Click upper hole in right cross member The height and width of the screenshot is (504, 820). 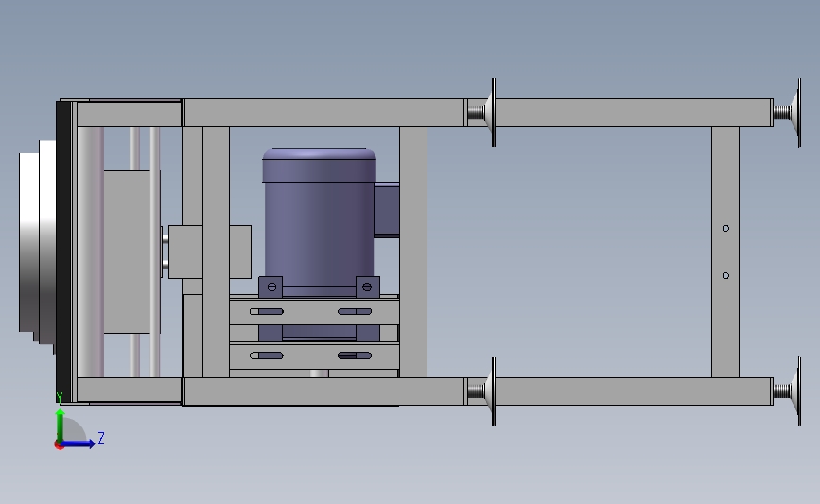[725, 229]
